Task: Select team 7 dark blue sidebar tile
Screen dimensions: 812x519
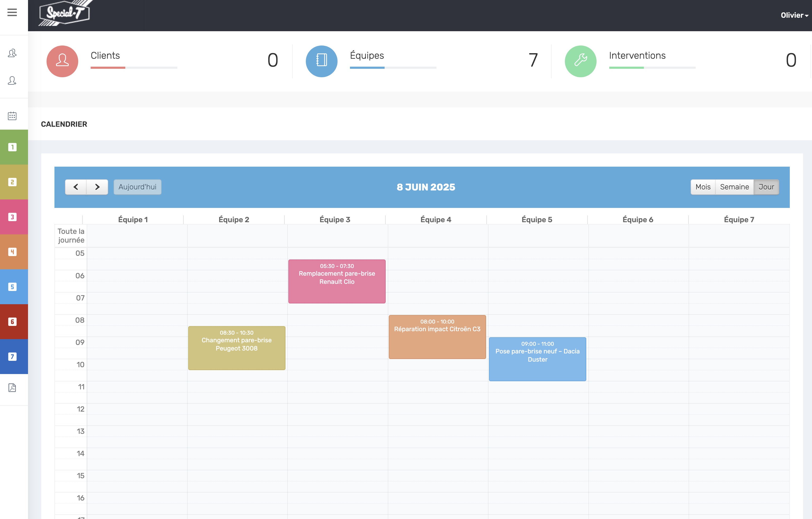Action: (14, 357)
